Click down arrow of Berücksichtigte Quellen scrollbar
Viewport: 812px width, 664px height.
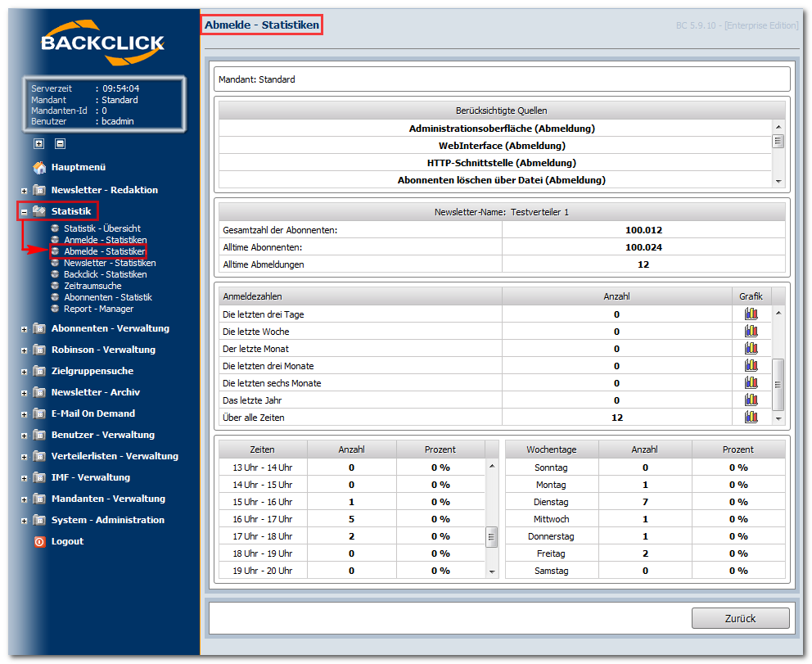(778, 181)
